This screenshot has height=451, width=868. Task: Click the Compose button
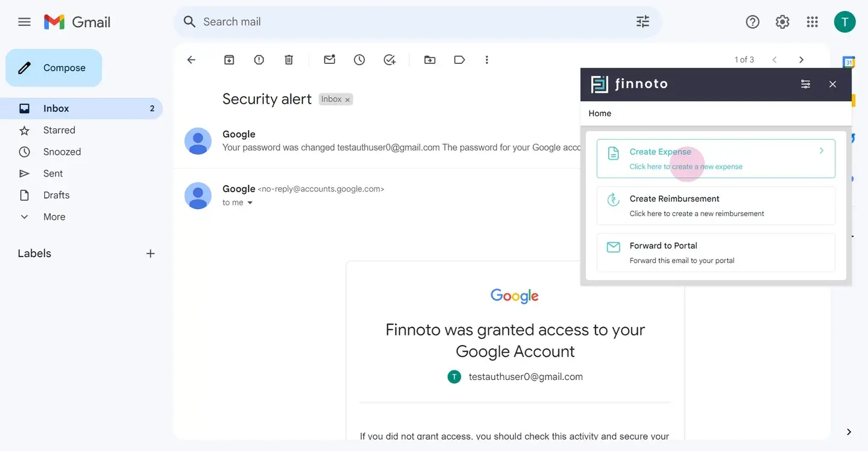pyautogui.click(x=54, y=68)
